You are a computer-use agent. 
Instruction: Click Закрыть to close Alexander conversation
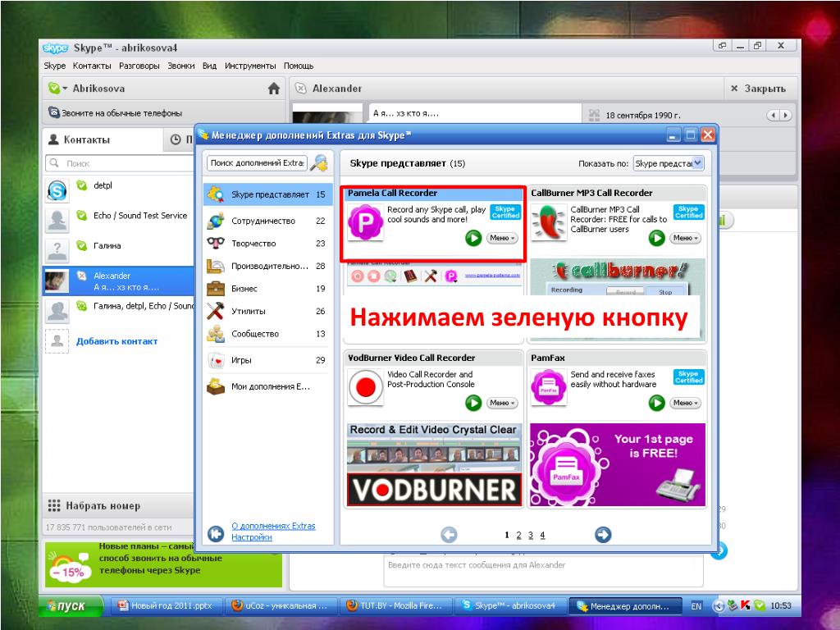pyautogui.click(x=759, y=89)
